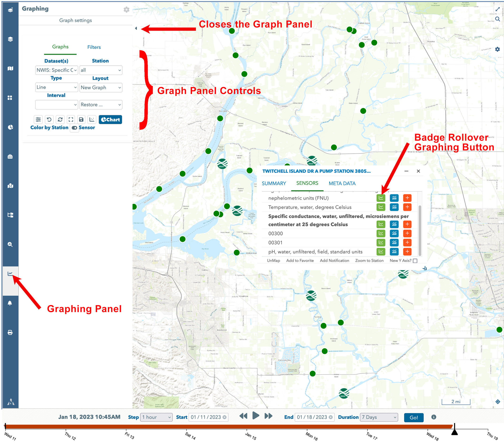Viewport: 504px width, 446px height.
Task: Toggle Color by Station/Sensor switch
Action: tap(74, 128)
